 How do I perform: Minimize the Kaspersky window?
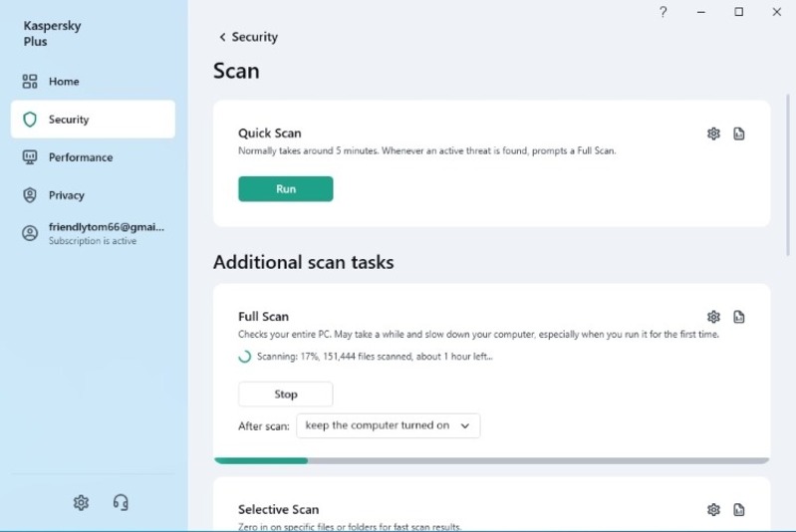pos(701,12)
